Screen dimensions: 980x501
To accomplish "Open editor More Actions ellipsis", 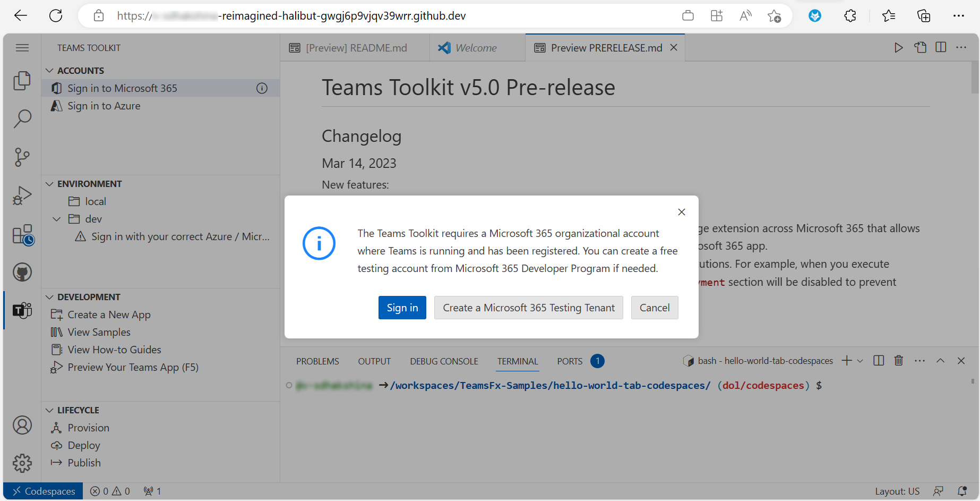I will pos(961,47).
